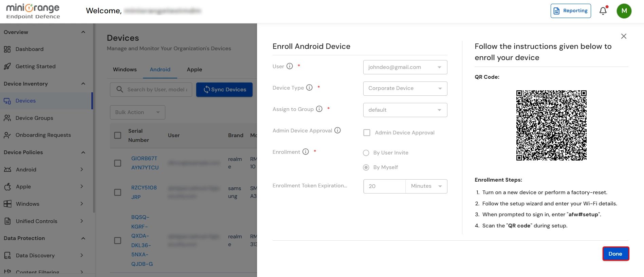Image resolution: width=644 pixels, height=277 pixels.
Task: Click the info icon next to Enrollment
Action: tap(306, 152)
